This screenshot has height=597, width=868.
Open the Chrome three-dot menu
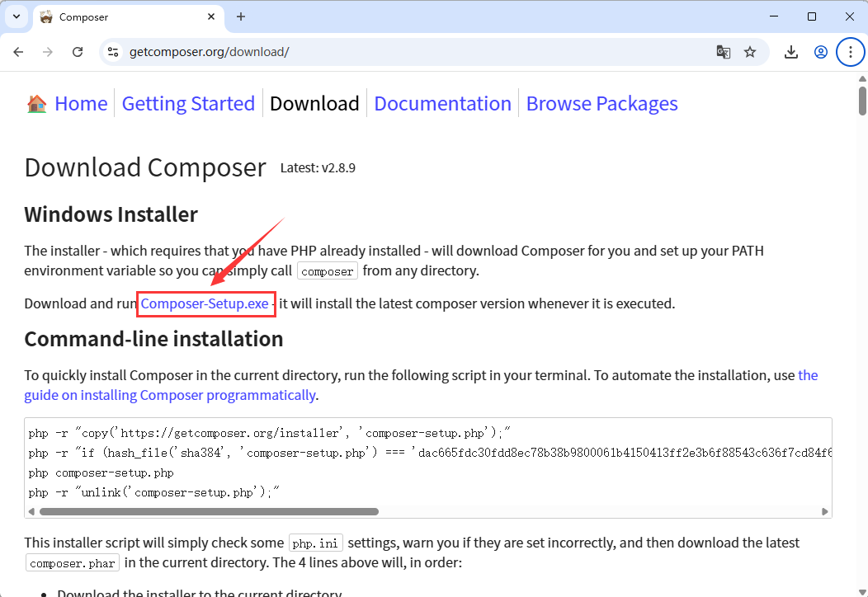coord(851,52)
